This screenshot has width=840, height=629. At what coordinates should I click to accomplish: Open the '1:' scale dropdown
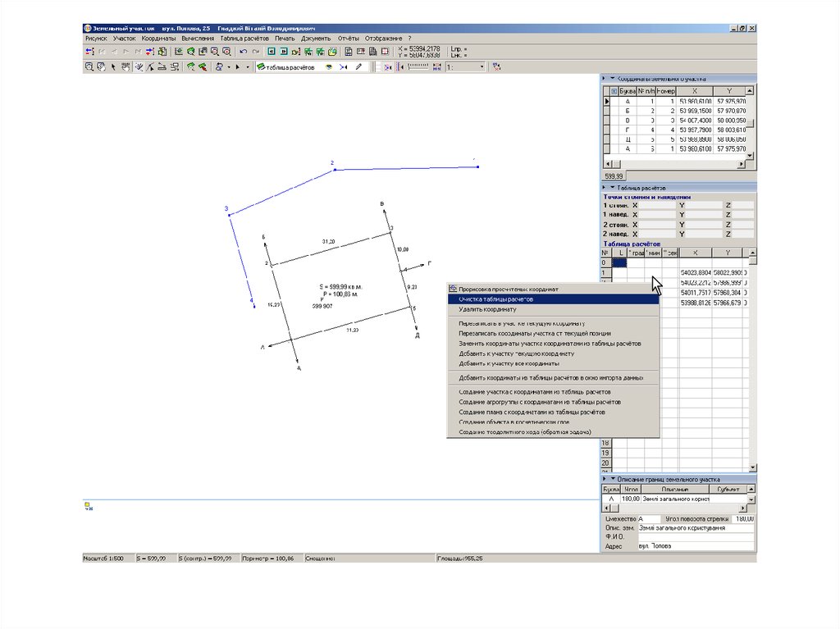pyautogui.click(x=482, y=67)
